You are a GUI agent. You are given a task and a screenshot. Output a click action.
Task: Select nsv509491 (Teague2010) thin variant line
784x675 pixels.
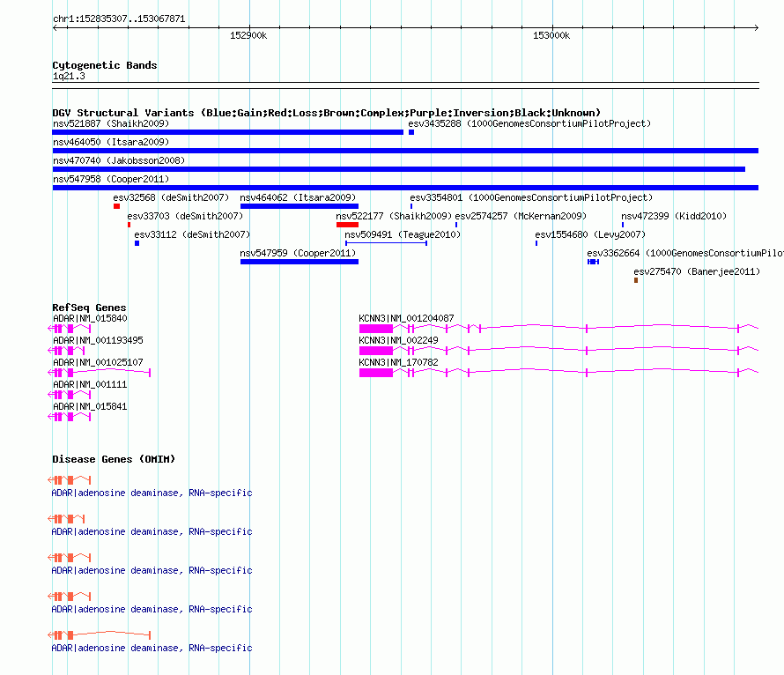[x=386, y=243]
